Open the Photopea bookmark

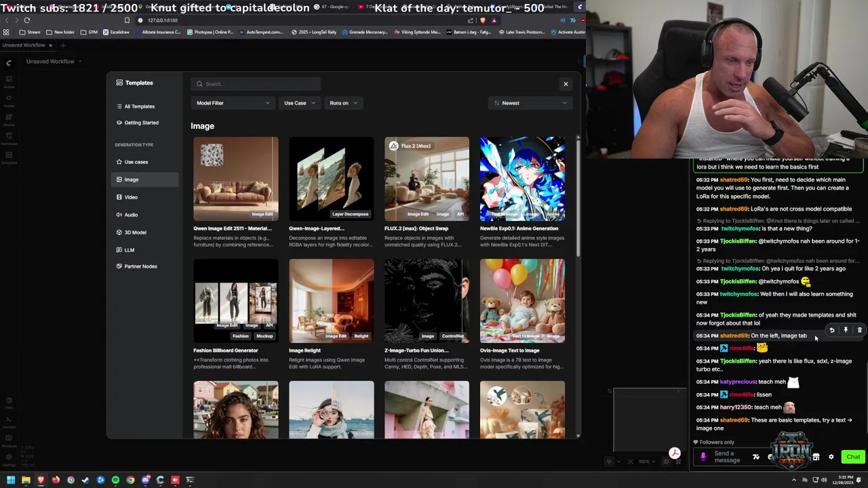(x=210, y=32)
